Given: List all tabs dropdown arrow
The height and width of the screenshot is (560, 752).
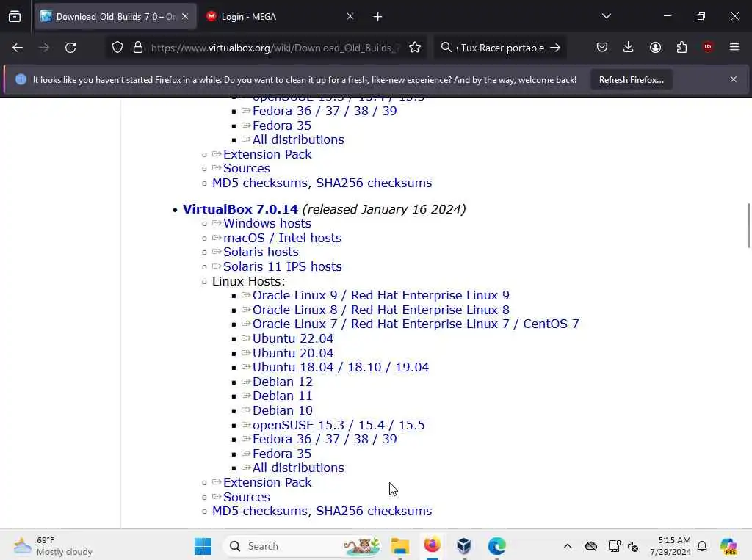Looking at the screenshot, I should [x=607, y=16].
